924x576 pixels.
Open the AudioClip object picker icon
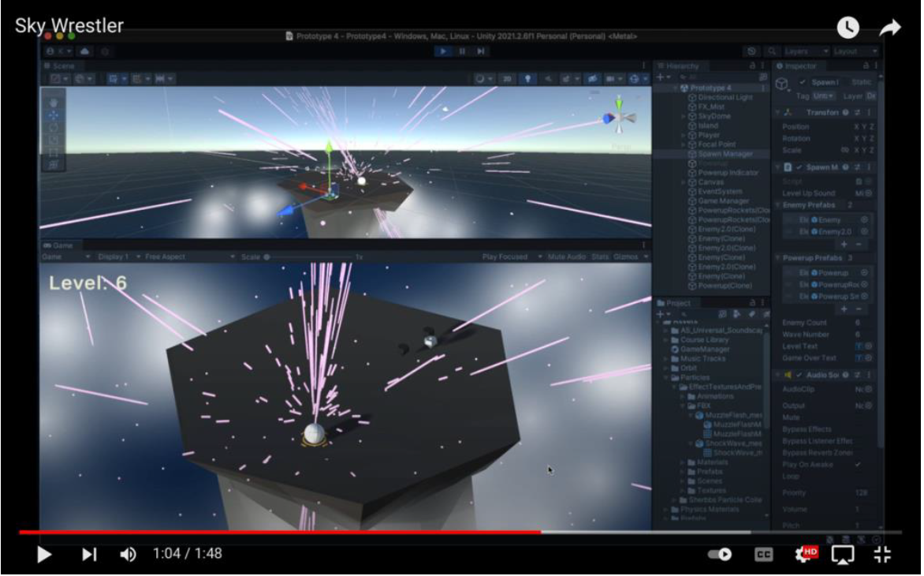(x=868, y=389)
